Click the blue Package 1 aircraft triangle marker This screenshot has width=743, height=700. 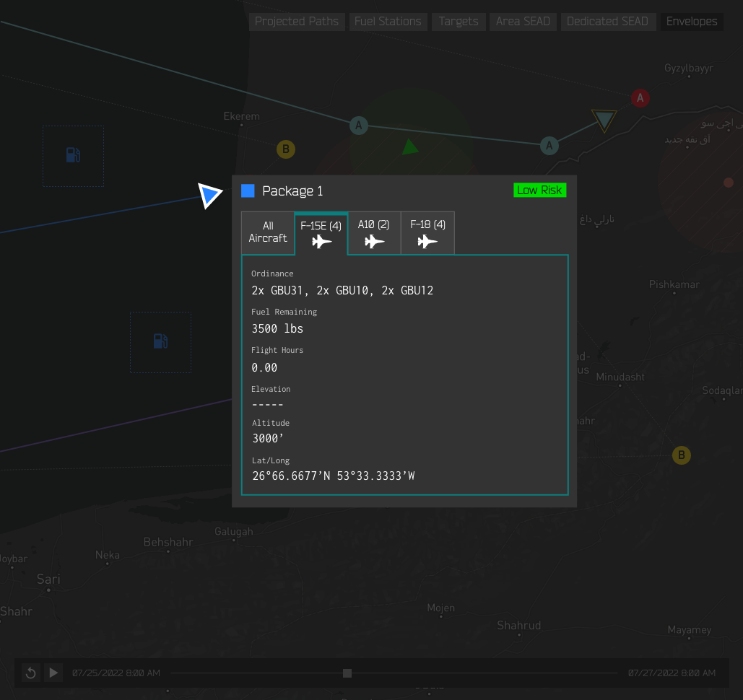pyautogui.click(x=209, y=195)
